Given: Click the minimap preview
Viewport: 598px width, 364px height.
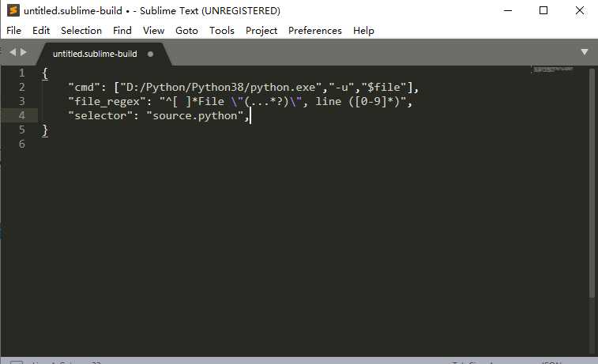Looking at the screenshot, I should (553, 69).
